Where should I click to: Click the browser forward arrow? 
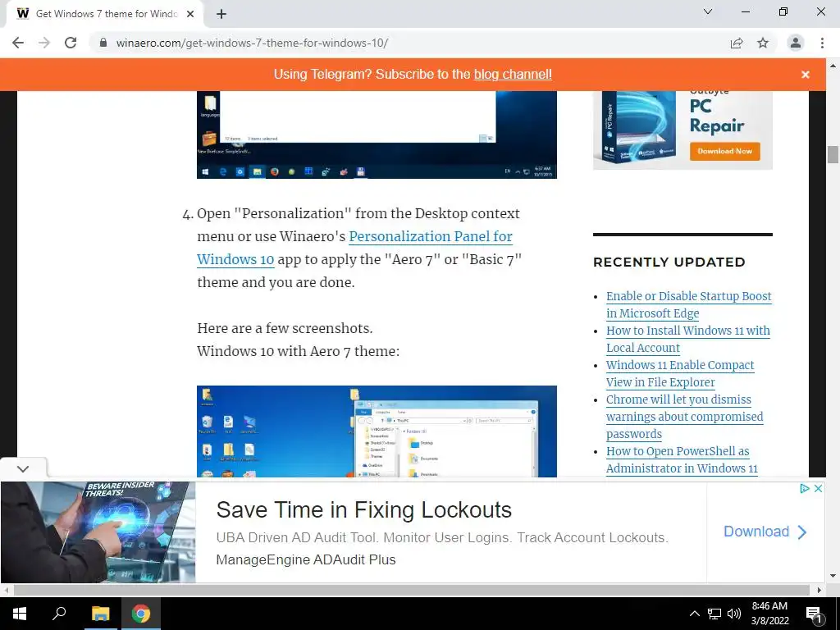click(44, 43)
